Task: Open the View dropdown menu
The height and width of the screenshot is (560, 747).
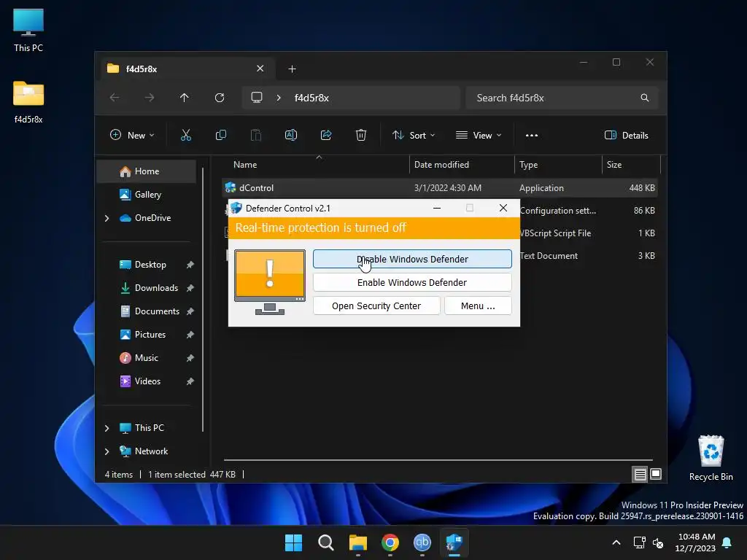Action: (479, 135)
